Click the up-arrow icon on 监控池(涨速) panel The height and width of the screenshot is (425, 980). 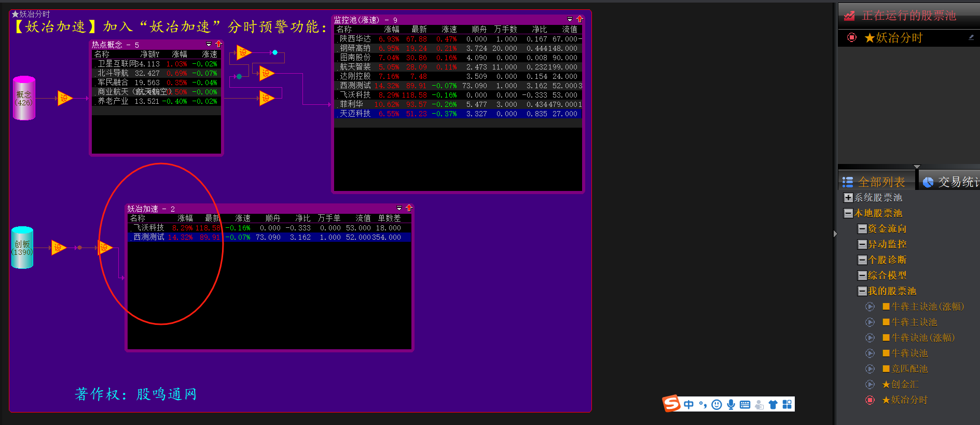pyautogui.click(x=579, y=19)
